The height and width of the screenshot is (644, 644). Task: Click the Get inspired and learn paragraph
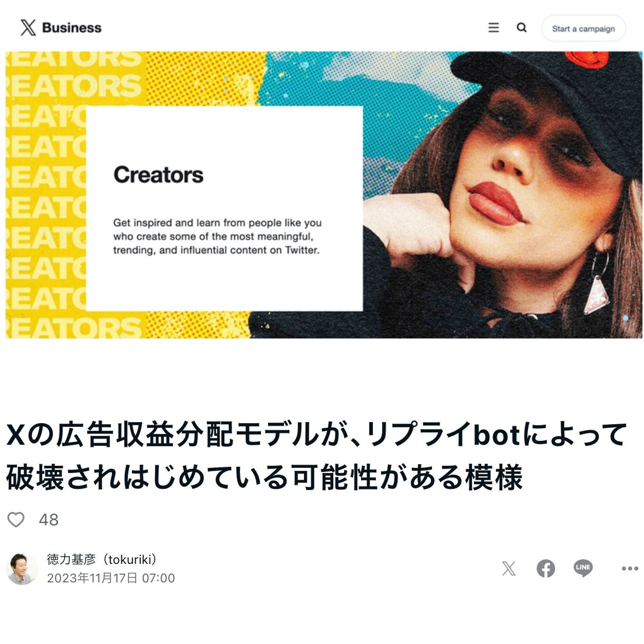pos(217,236)
